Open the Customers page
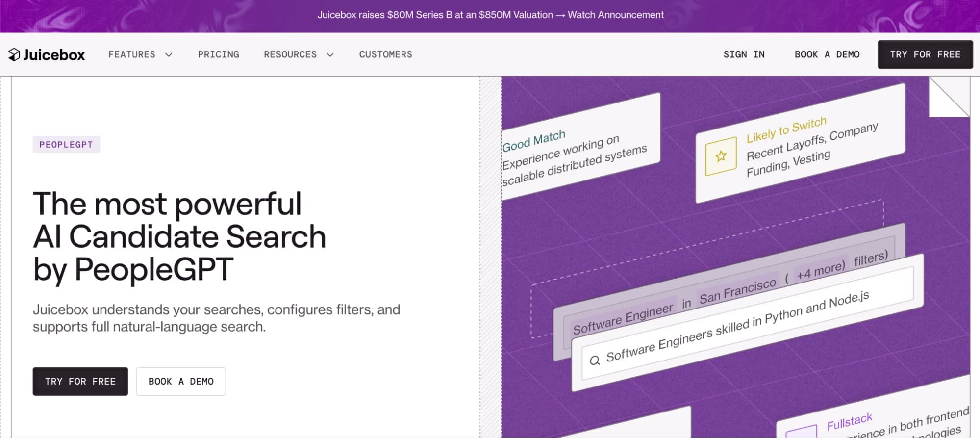This screenshot has height=438, width=980. [386, 54]
